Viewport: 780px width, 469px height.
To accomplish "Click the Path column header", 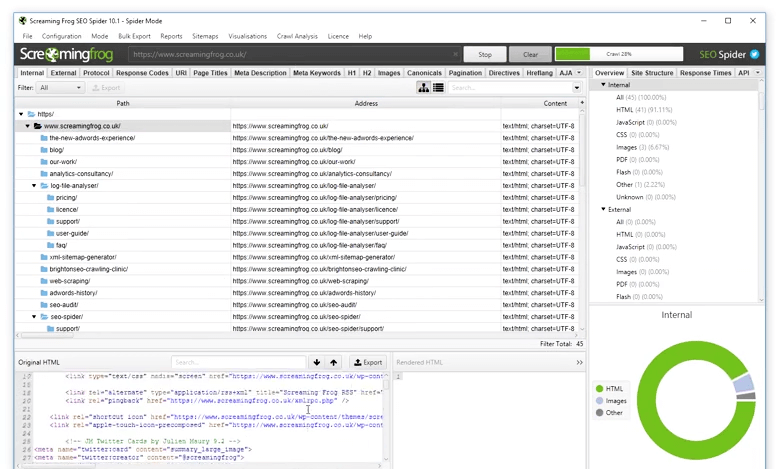I will 123,103.
